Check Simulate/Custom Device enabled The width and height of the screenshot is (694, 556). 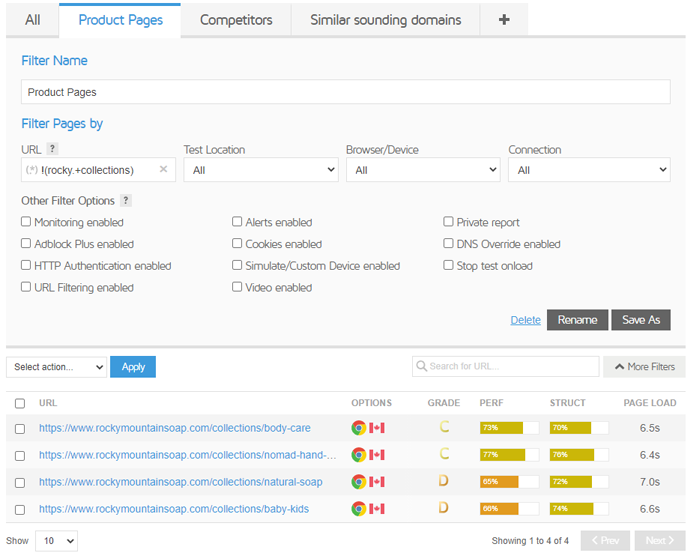pyautogui.click(x=237, y=265)
